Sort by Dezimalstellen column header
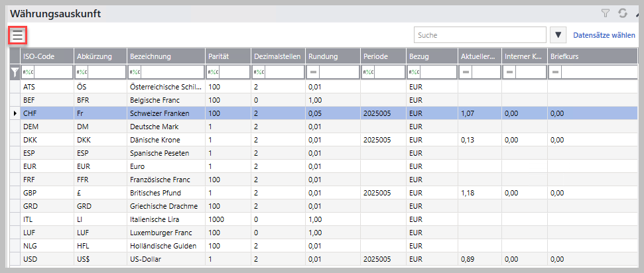Screen dimensions: 644x273 pos(279,56)
